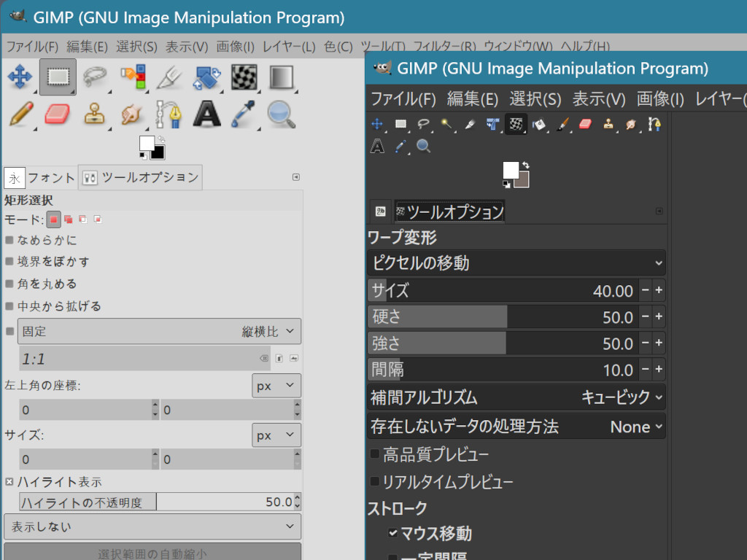Screen dimensions: 747x560
Task: Select the Crop tool in light toolbox
Action: pyautogui.click(x=169, y=77)
